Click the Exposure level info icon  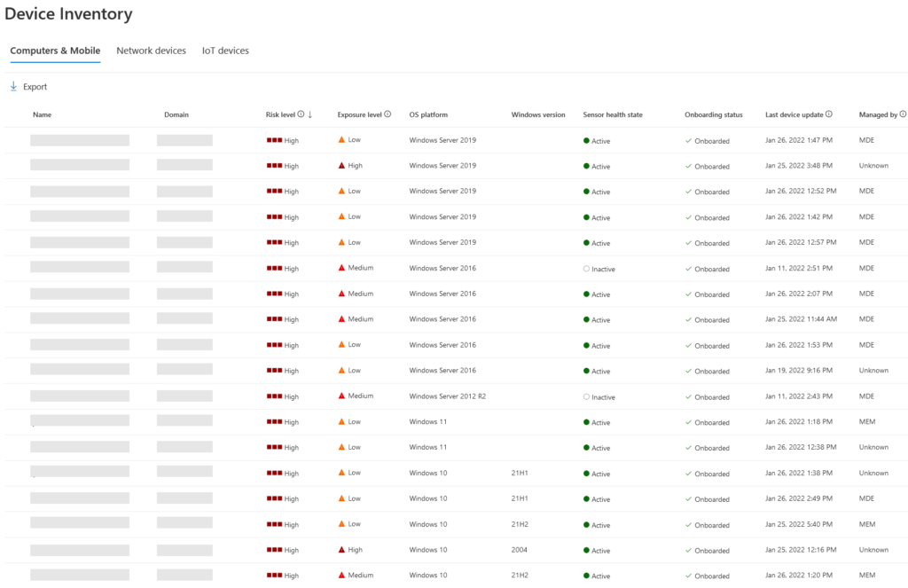[x=387, y=114]
